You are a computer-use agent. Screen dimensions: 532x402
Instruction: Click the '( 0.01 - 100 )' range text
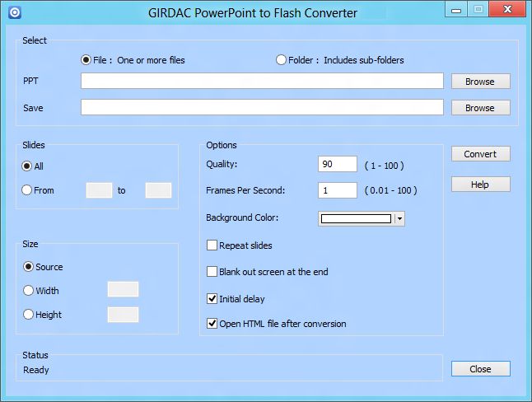[x=390, y=190]
